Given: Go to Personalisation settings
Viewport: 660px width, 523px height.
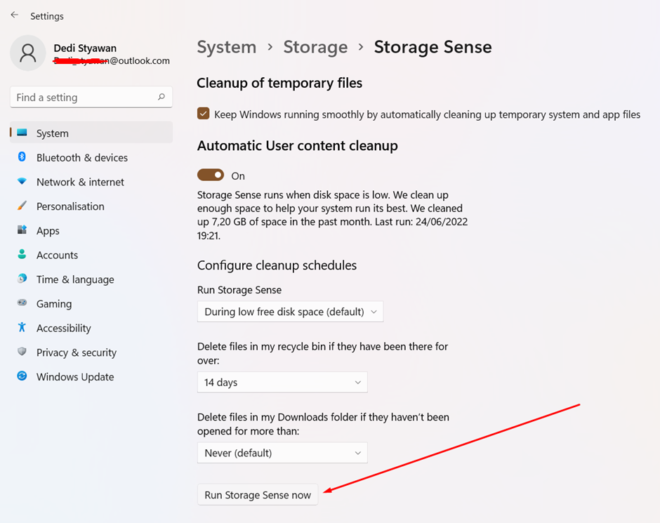Looking at the screenshot, I should click(91, 206).
